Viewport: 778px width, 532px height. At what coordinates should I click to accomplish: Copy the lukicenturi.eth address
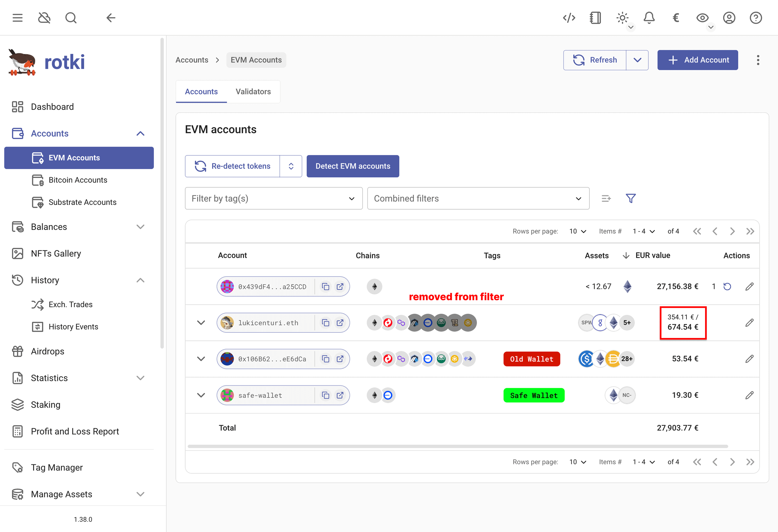pos(325,323)
